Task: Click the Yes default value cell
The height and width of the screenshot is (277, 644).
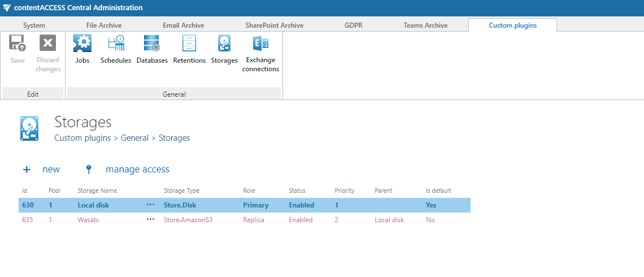Action: pyautogui.click(x=431, y=205)
